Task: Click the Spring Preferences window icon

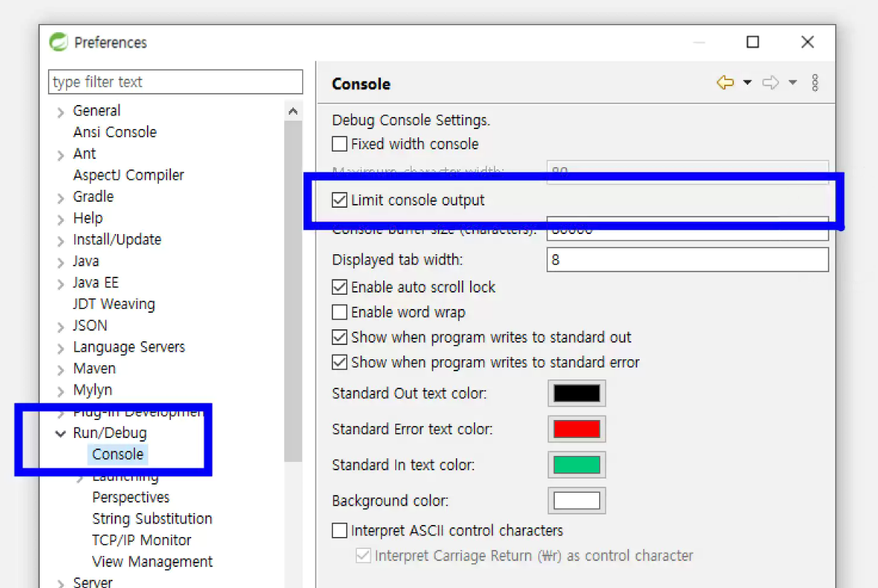Action: click(x=58, y=42)
